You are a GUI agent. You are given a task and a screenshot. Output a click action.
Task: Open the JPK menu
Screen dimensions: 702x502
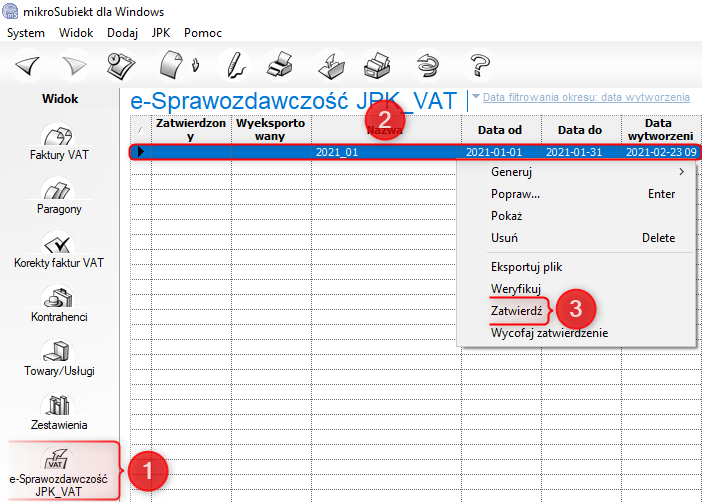(x=161, y=33)
